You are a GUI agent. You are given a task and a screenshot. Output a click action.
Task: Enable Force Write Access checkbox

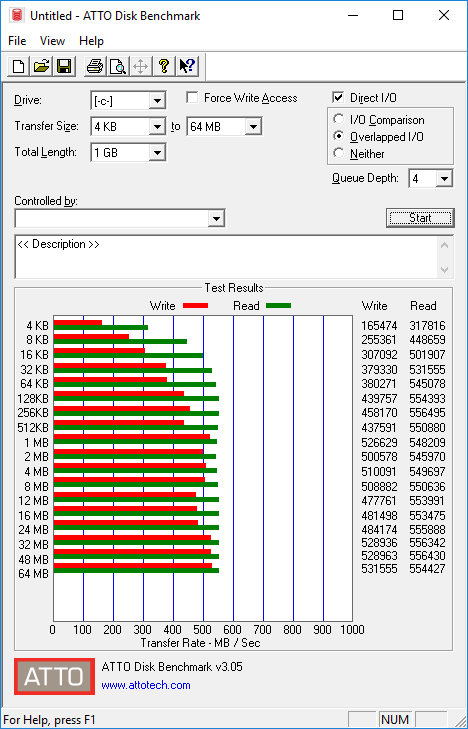click(191, 98)
